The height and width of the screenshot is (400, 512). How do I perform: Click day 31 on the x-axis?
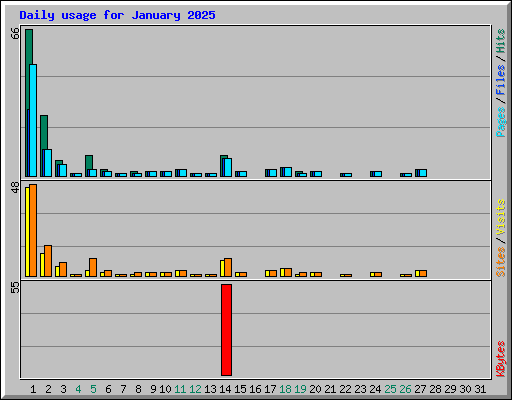[x=480, y=389]
